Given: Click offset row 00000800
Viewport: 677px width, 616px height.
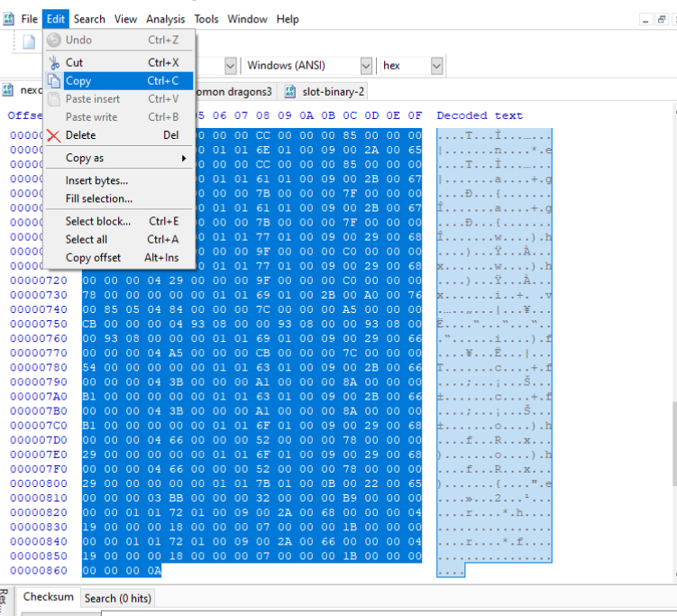Looking at the screenshot, I should pyautogui.click(x=39, y=483).
